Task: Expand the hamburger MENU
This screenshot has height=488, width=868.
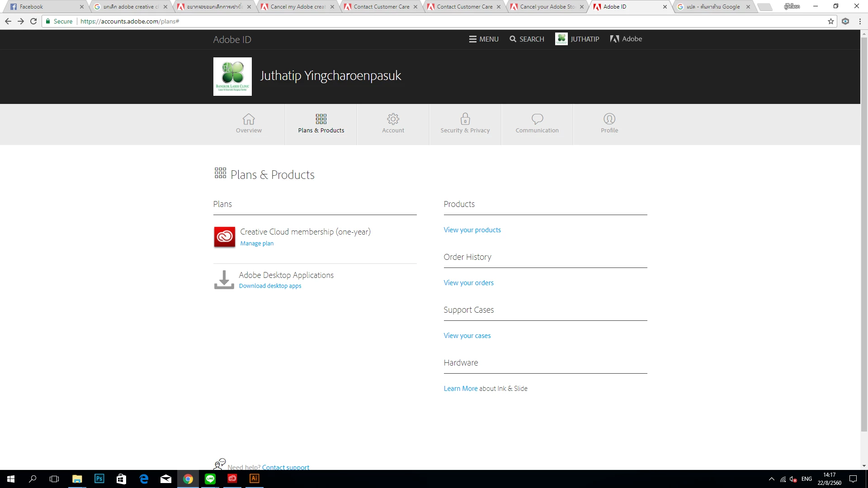Action: (x=483, y=39)
